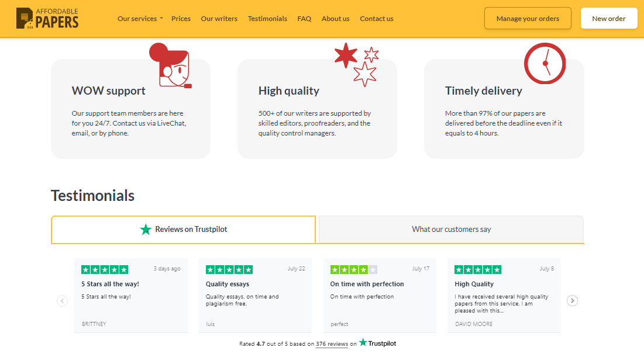644x354 pixels.
Task: Show next testimonials with right arrow
Action: coord(573,301)
